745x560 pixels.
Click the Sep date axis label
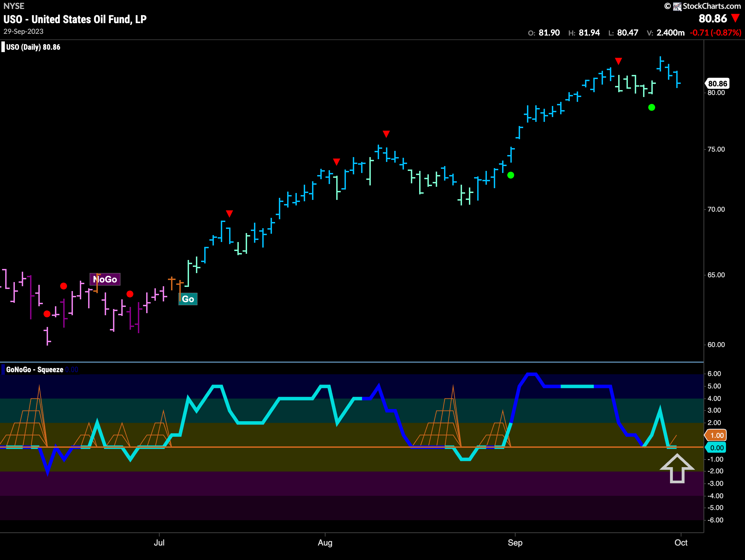(515, 542)
